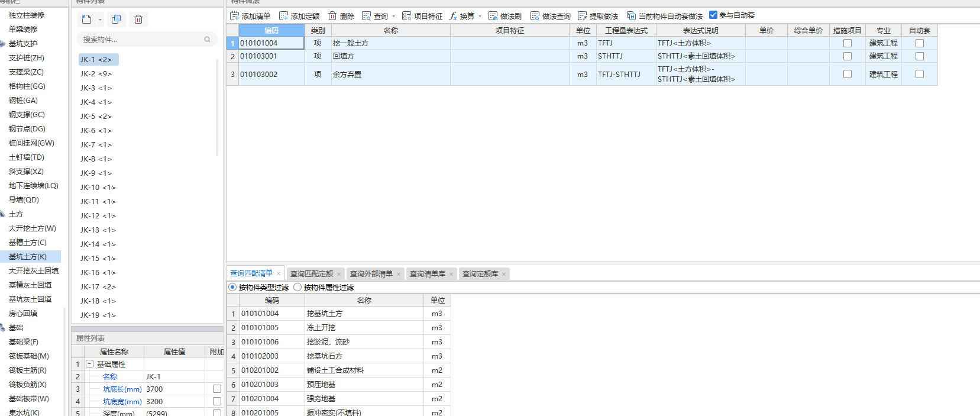Click the 基础 category in the tree
Viewport: 980px width, 416px height.
click(x=16, y=328)
